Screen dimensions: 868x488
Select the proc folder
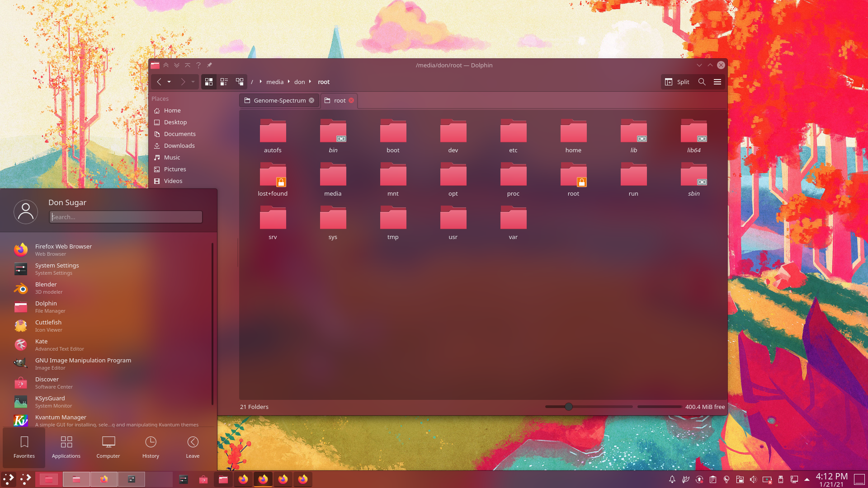(x=513, y=179)
